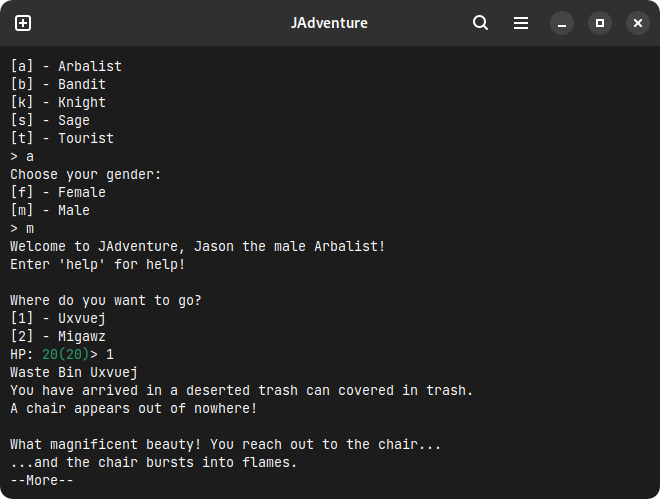The height and width of the screenshot is (499, 660).
Task: Click the [a] - Arbalist option
Action: 66,66
